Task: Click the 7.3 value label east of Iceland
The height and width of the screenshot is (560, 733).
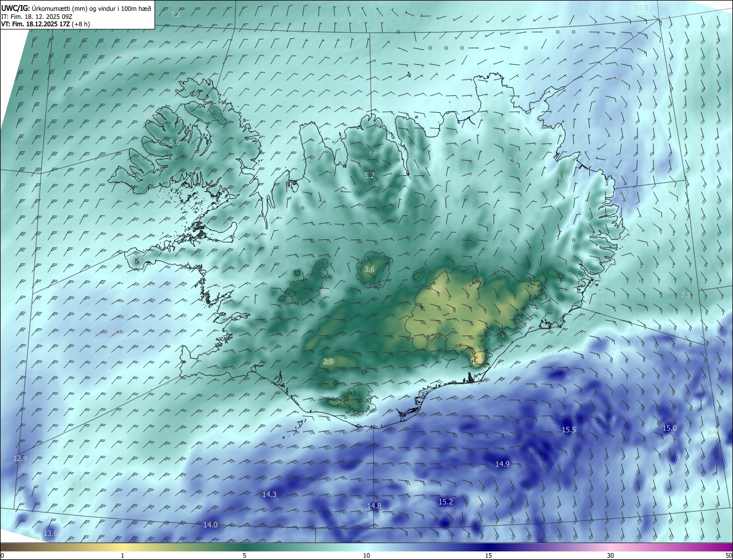Action: [x=685, y=295]
